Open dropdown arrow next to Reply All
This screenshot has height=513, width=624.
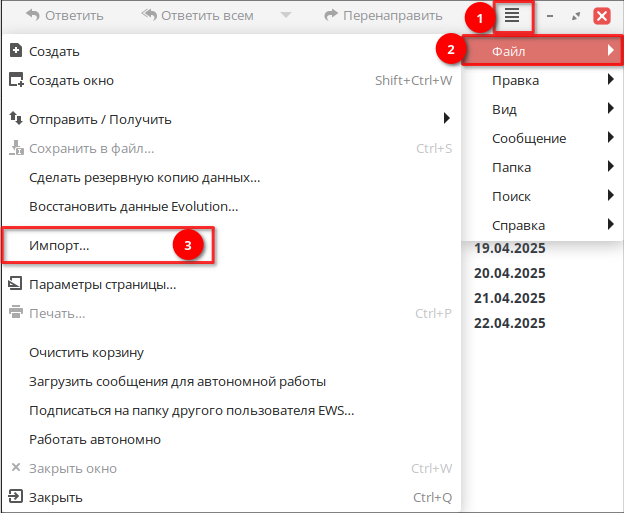click(286, 16)
